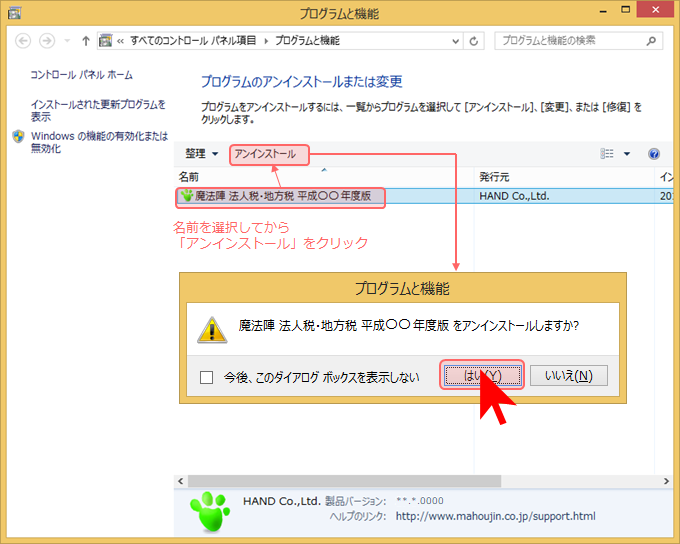Click the Control Panel icon in address bar

105,41
